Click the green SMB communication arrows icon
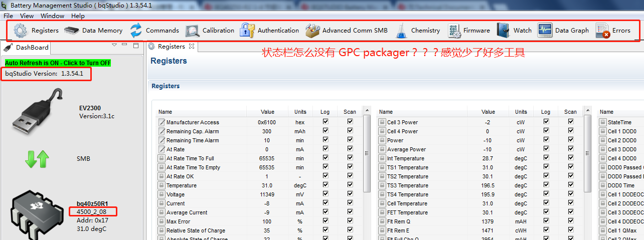Viewport: 644px width, 240px height. (37, 159)
